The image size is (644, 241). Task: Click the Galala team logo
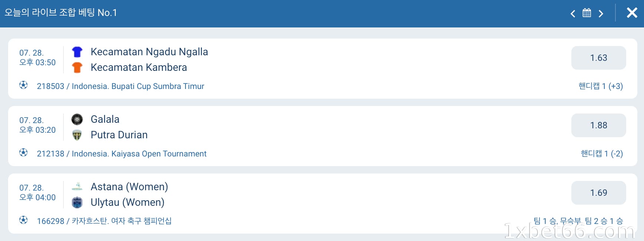77,119
